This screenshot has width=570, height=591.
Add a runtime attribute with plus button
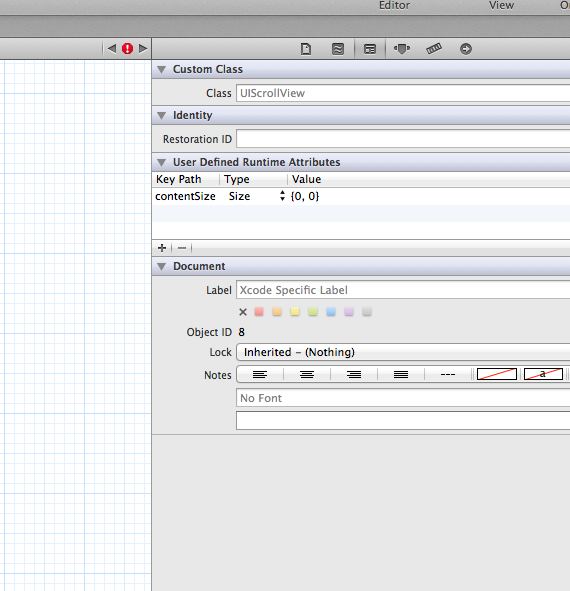point(162,248)
